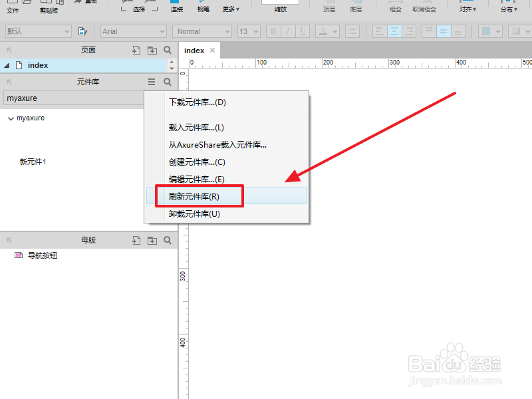Toggle bullet list formatting
532x399 pixels.
coord(352,31)
